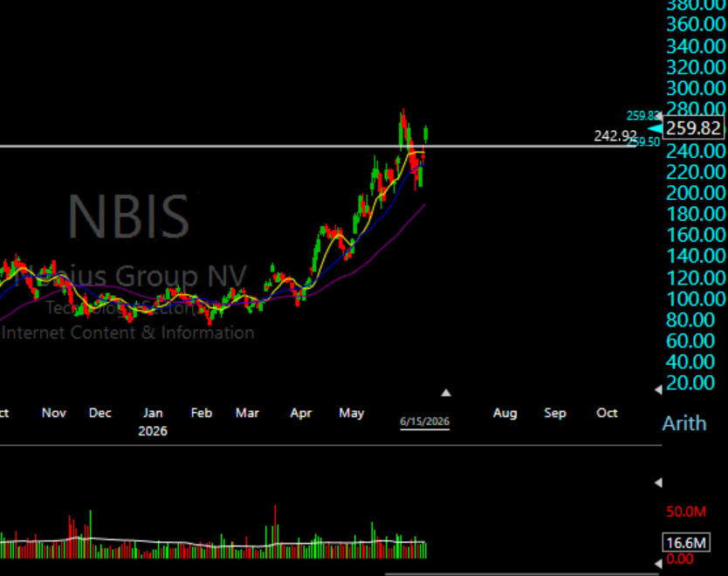This screenshot has width=728, height=576.
Task: Click the 60.00 price axis label
Action: tap(690, 341)
